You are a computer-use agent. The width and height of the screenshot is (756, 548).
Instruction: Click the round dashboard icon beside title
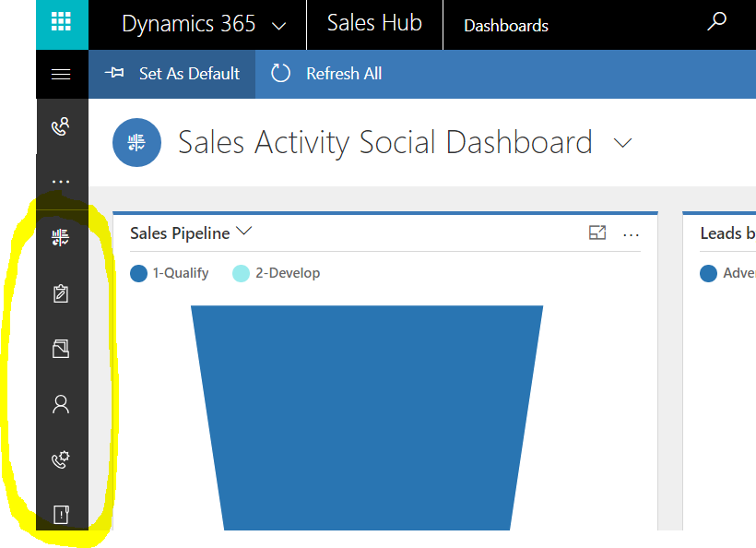point(137,142)
